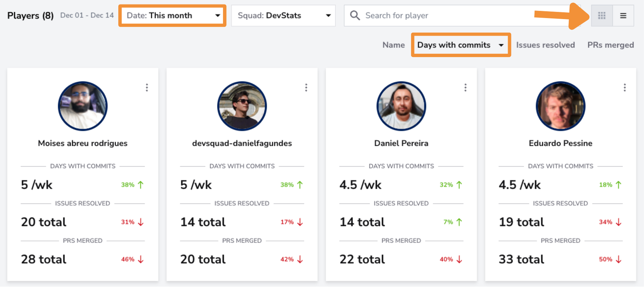
Task: Open devsquad-danielfagundes avatar photo
Action: pyautogui.click(x=242, y=106)
